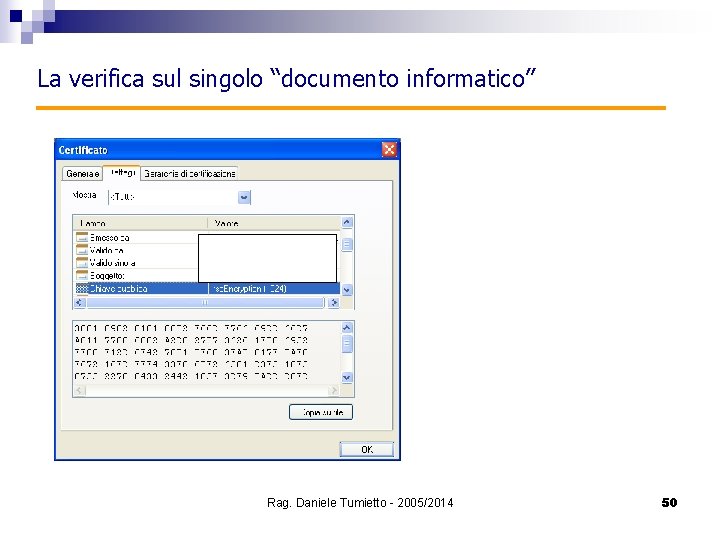Click the Soggetto field icon
Image resolution: width=720 pixels, height=540 pixels.
point(82,276)
